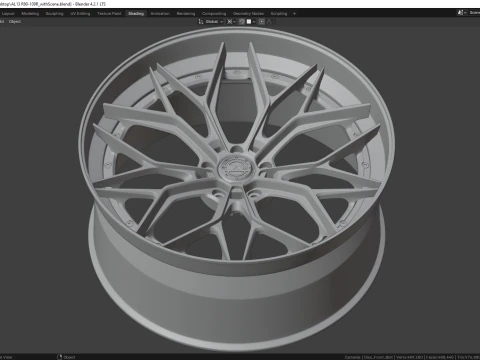Open the Scripting workspace tab
480x360 pixels.
279,14
